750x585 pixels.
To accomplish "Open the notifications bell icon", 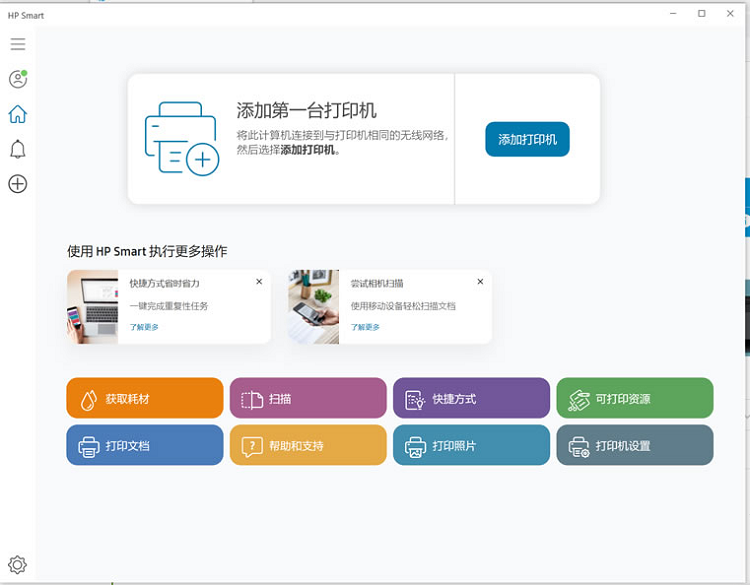I will point(18,149).
